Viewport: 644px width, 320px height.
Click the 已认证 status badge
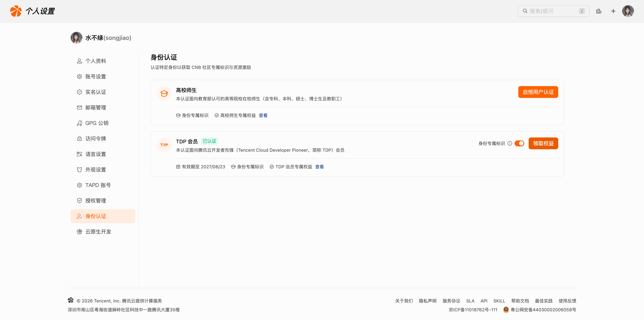[209, 141]
